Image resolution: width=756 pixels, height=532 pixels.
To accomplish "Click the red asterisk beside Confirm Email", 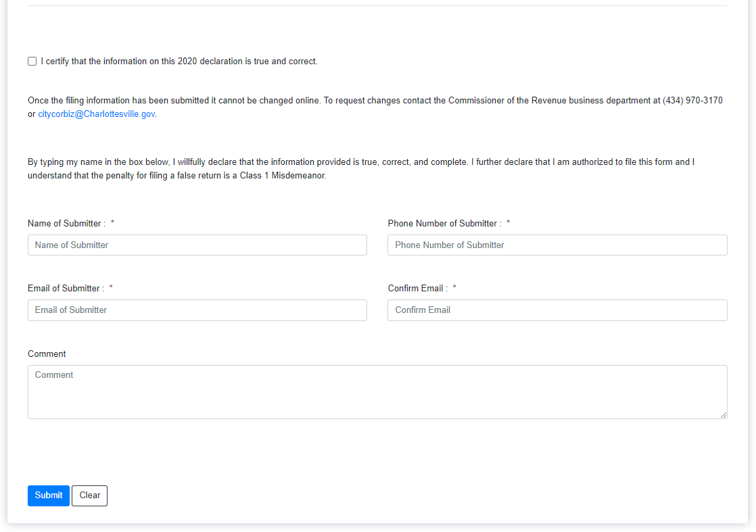I will point(454,287).
